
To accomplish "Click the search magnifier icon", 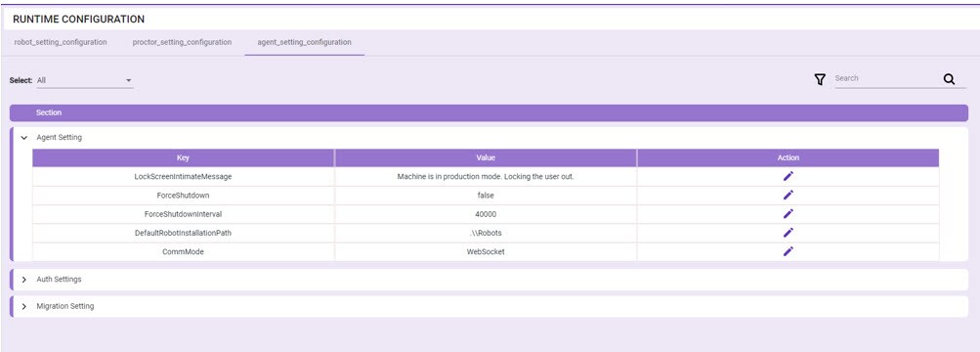I will 949,79.
